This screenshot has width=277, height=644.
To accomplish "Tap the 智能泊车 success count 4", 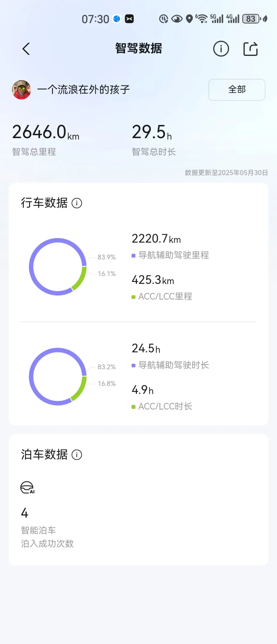I will [25, 513].
